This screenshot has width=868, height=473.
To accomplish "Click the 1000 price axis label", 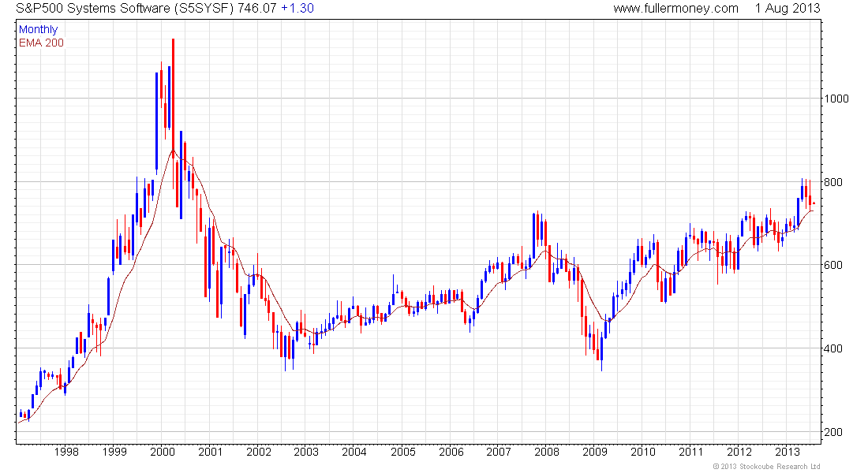I will [836, 99].
